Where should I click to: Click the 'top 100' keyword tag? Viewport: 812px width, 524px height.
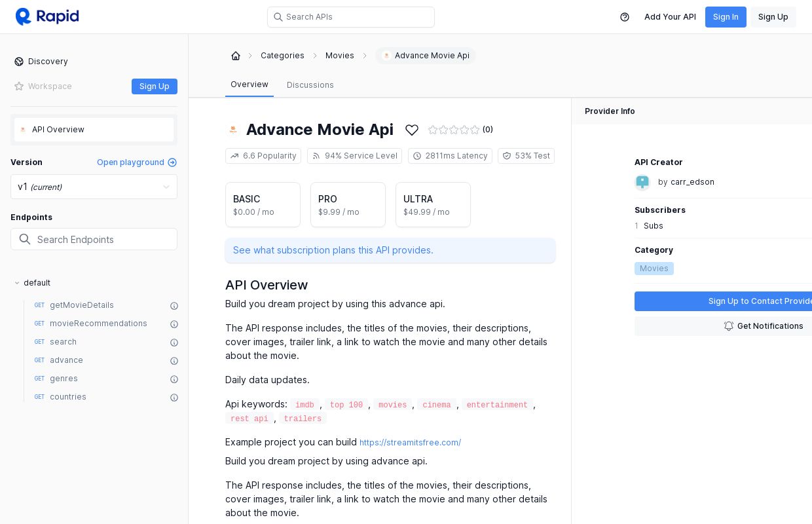tap(346, 405)
